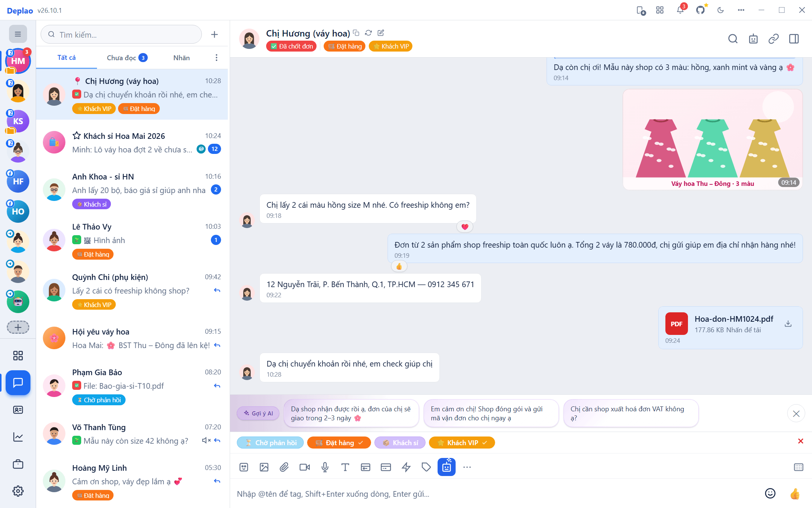Send quick thumbs-up like
This screenshot has width=812, height=508.
tap(795, 494)
